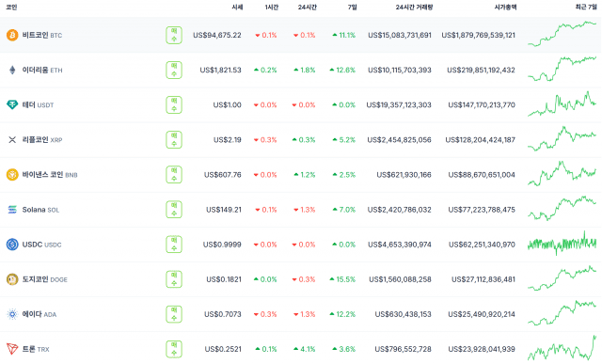602x364 pixels.
Task: Click the buy button in the TRX row
Action: (x=174, y=349)
